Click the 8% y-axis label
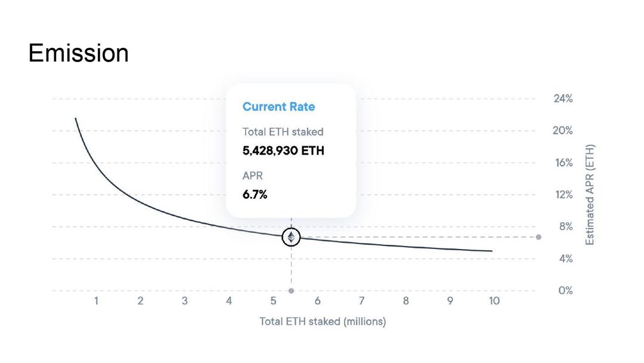Viewport: 644px width, 363px height. click(x=565, y=227)
